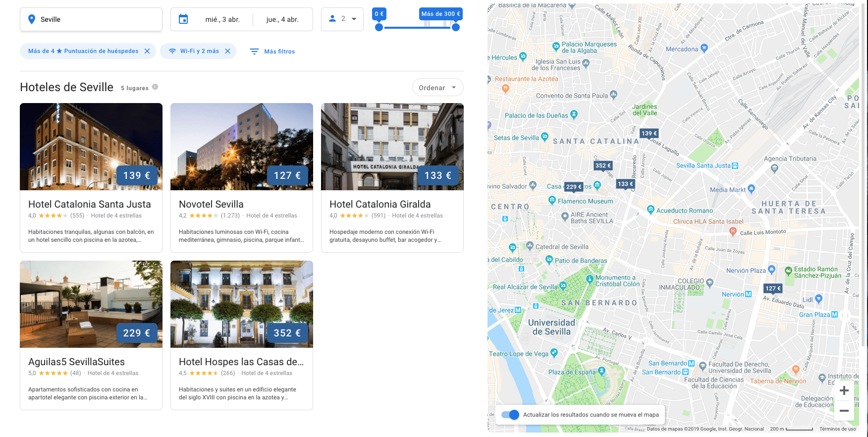Open the Más filtros filter icon
Viewport: 868px width, 437px height.
coord(254,52)
